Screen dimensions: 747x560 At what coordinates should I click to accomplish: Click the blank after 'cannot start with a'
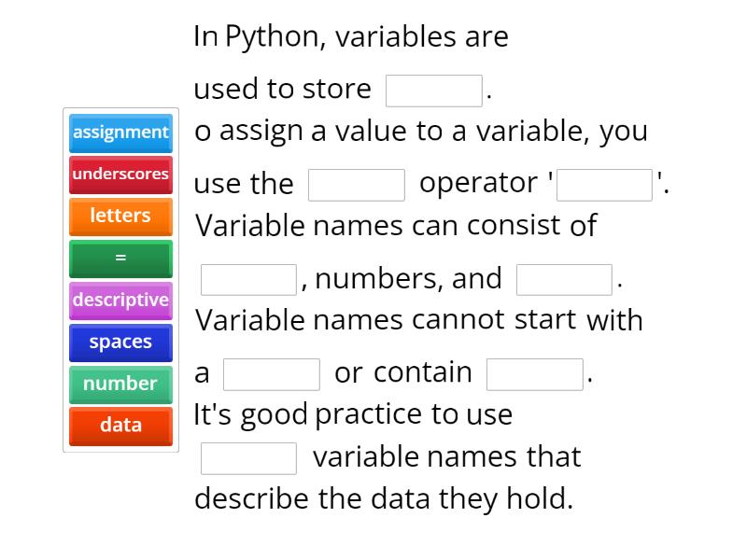(271, 373)
